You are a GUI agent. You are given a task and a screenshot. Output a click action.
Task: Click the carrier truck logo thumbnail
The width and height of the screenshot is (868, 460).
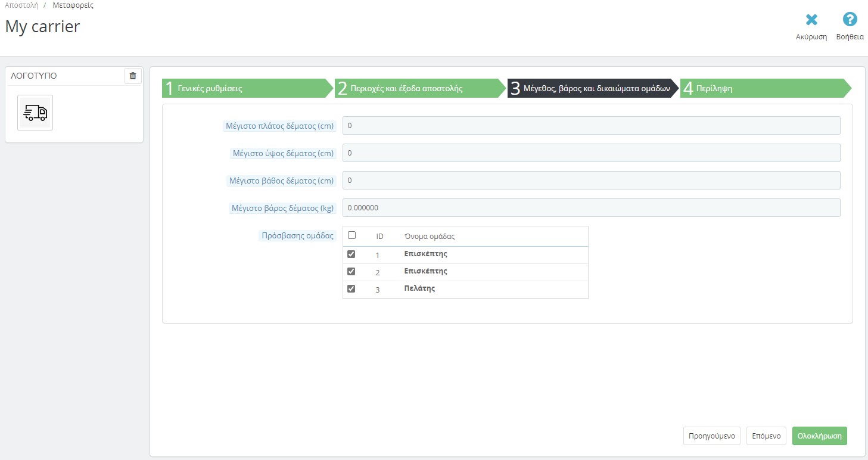[35, 113]
